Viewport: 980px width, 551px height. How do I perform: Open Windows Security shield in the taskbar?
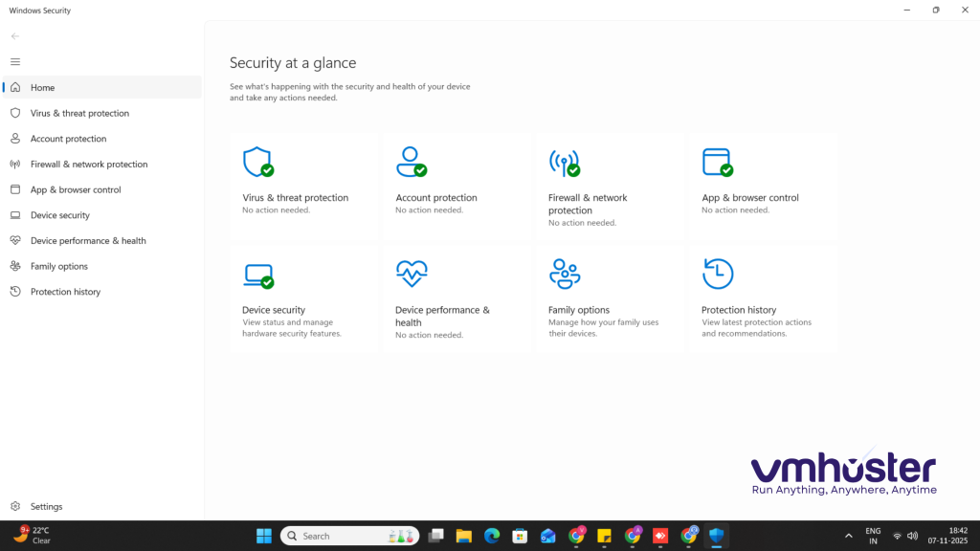click(x=716, y=535)
